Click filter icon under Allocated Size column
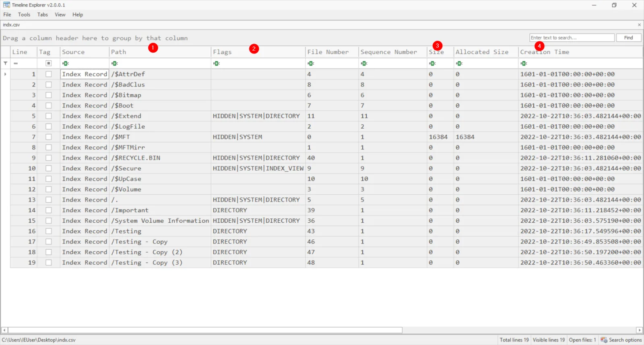Image resolution: width=644 pixels, height=345 pixels. pos(459,63)
